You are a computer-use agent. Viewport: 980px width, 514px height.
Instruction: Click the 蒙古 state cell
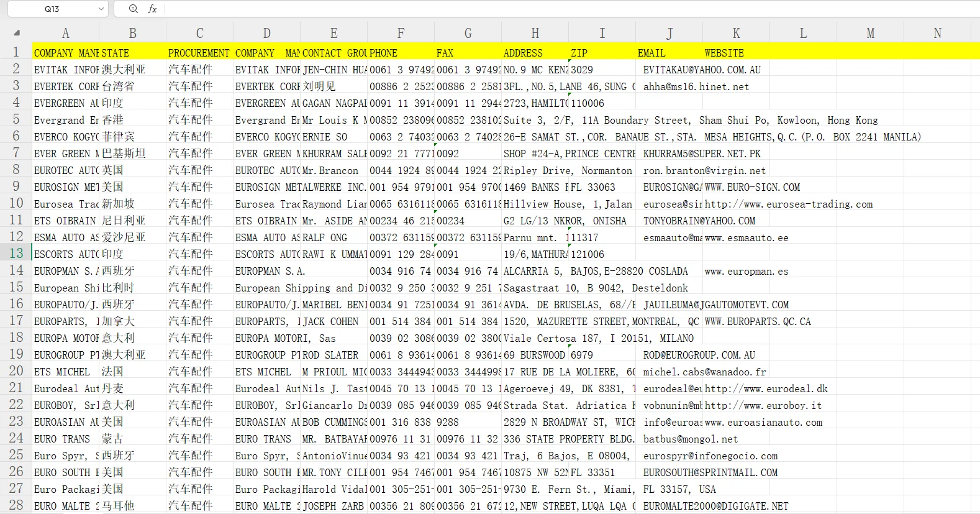coord(132,439)
